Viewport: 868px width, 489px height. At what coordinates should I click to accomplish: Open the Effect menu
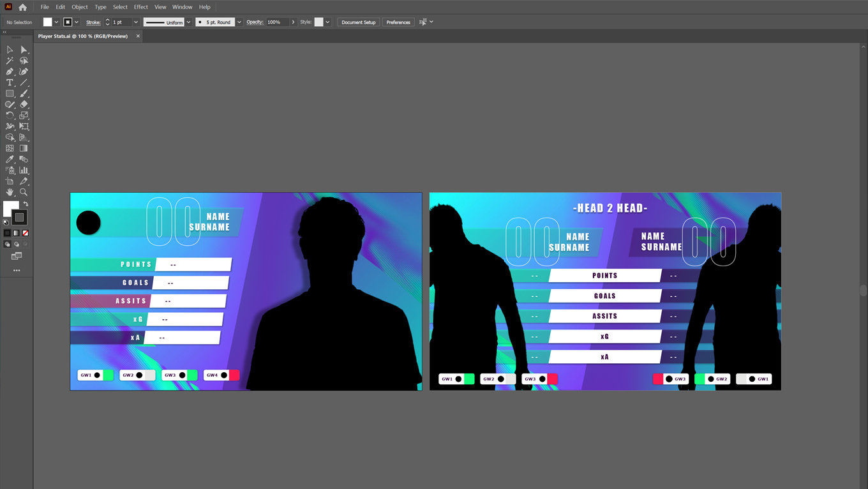(x=140, y=6)
